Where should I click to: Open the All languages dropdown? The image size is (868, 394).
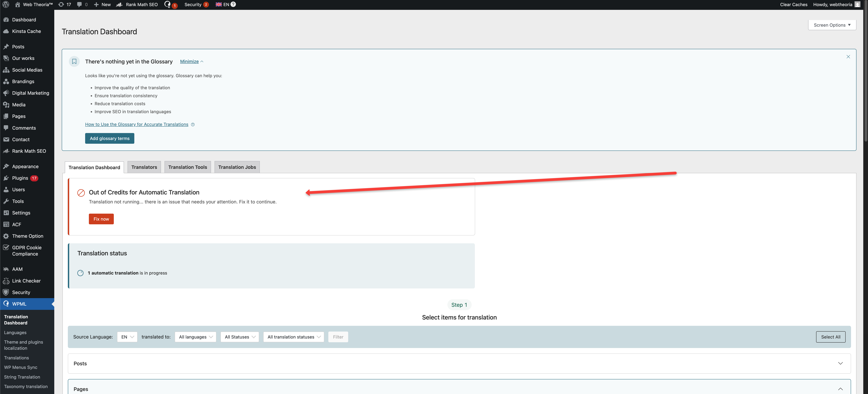tap(195, 337)
